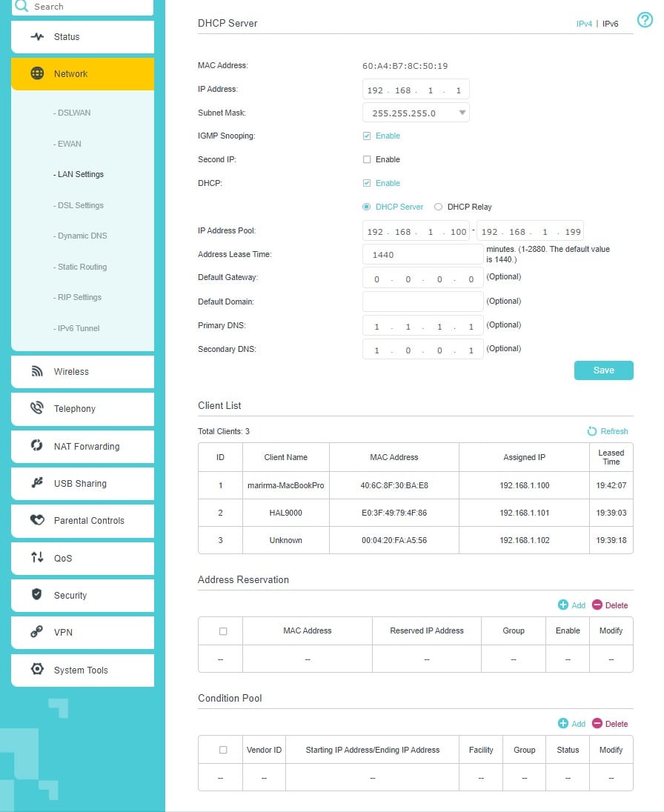This screenshot has width=664, height=812.
Task: Open DSL Settings submenu item
Action: tap(79, 205)
